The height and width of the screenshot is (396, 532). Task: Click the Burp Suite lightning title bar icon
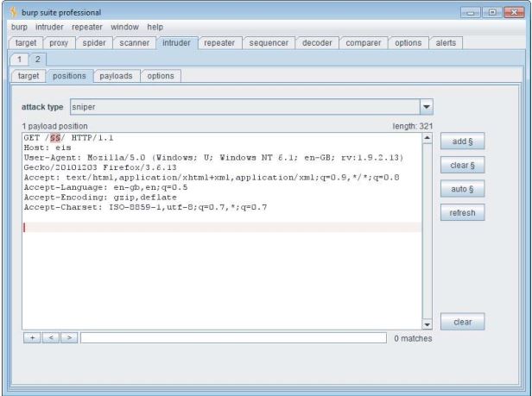coord(14,12)
